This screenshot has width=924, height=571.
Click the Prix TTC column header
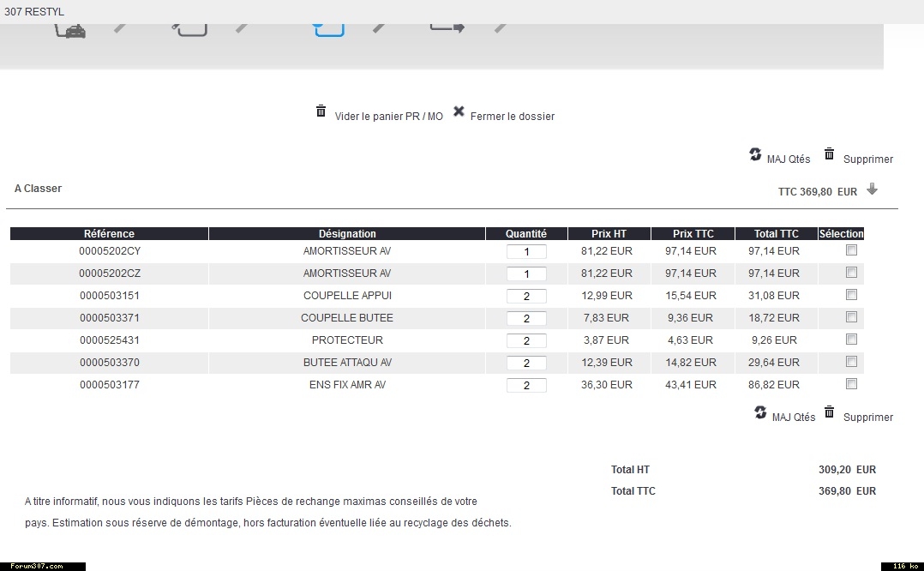pyautogui.click(x=693, y=234)
